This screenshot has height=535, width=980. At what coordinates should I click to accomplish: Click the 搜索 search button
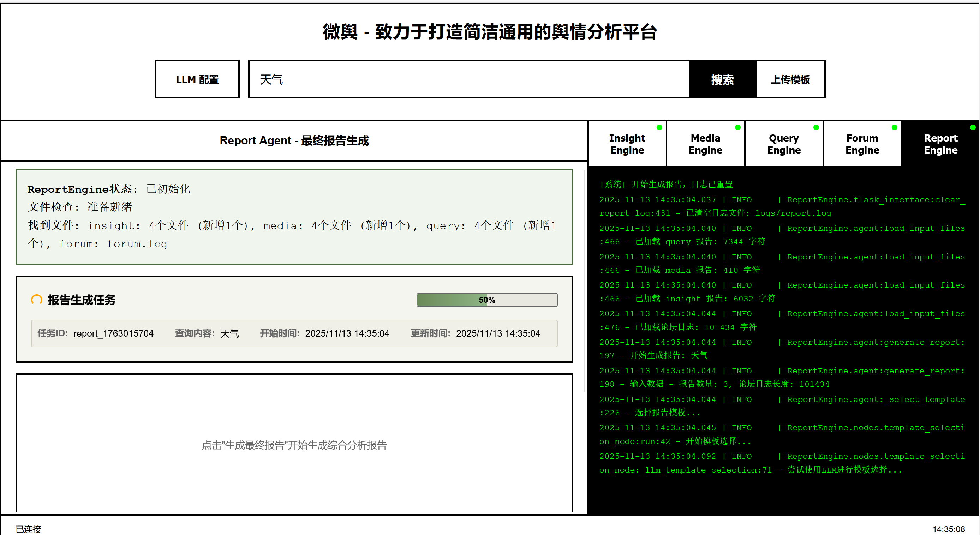click(722, 79)
